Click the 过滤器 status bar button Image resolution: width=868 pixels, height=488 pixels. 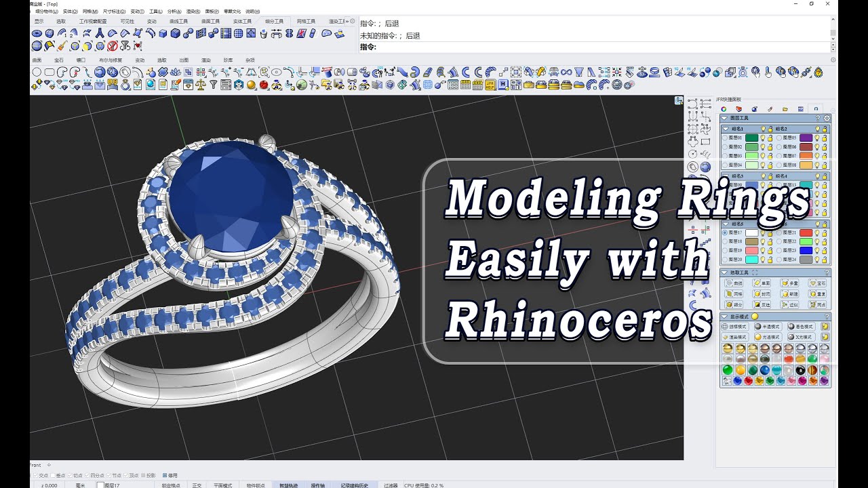coord(391,485)
